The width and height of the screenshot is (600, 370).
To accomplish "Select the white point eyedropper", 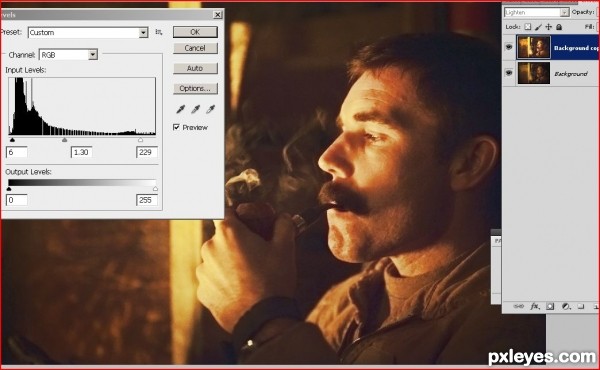I will click(210, 109).
